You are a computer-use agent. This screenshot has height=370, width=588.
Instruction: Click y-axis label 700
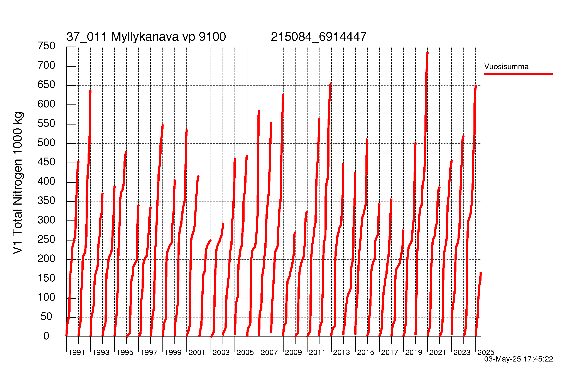(x=46, y=66)
